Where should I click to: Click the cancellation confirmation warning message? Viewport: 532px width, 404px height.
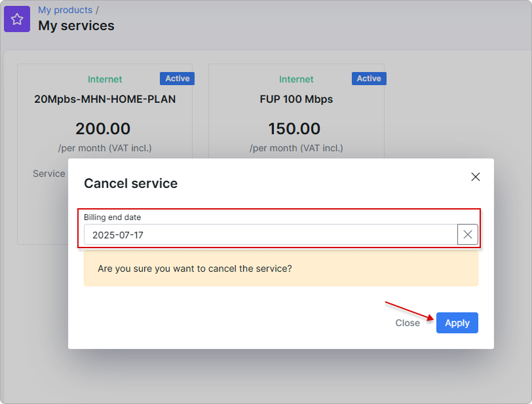(x=195, y=268)
